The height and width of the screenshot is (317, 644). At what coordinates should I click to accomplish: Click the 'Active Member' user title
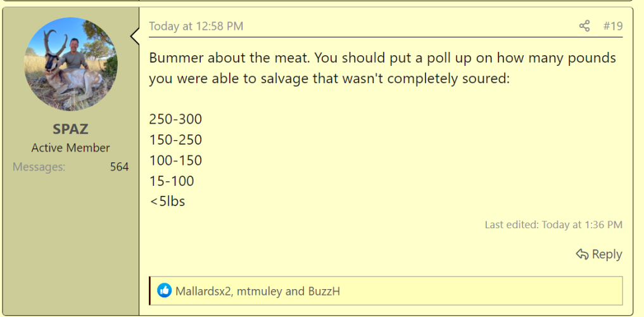[71, 148]
